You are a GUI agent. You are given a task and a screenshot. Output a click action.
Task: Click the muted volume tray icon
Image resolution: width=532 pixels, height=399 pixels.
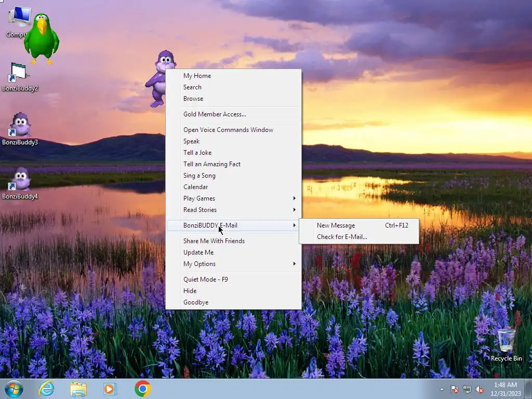coord(480,389)
